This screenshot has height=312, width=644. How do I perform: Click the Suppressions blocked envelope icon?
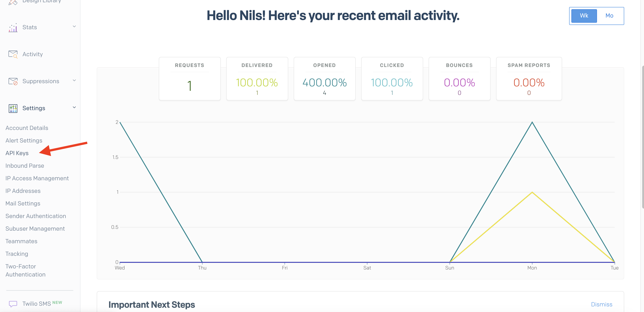click(x=13, y=81)
